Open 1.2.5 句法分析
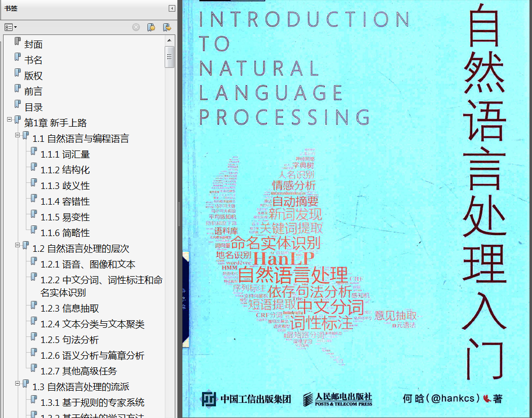The height and width of the screenshot is (418, 532). [69, 339]
